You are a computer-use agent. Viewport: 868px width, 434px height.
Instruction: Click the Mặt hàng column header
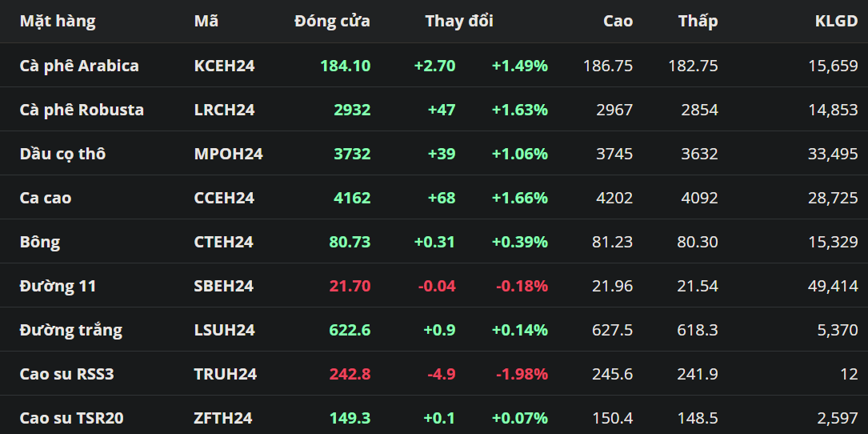click(58, 22)
